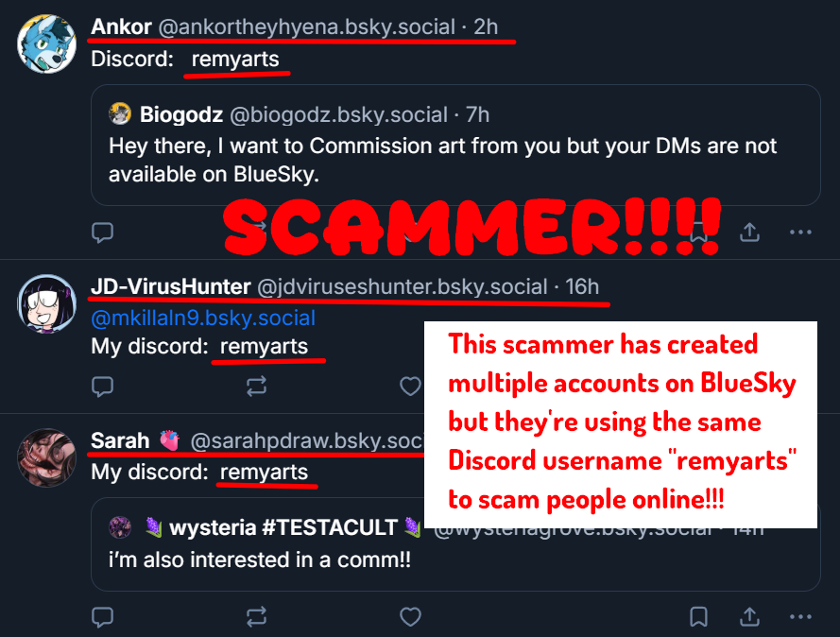The width and height of the screenshot is (840, 637).
Task: View Sarah's profile picture
Action: [x=46, y=457]
